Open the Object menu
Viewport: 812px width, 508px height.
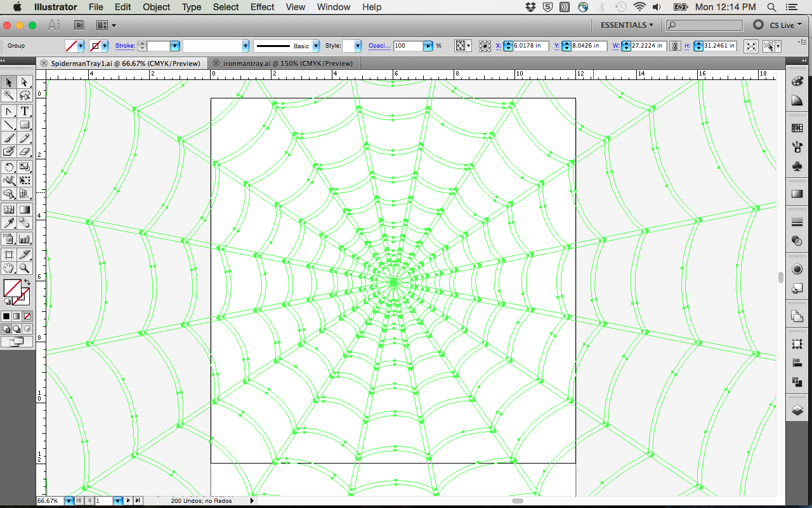(156, 7)
